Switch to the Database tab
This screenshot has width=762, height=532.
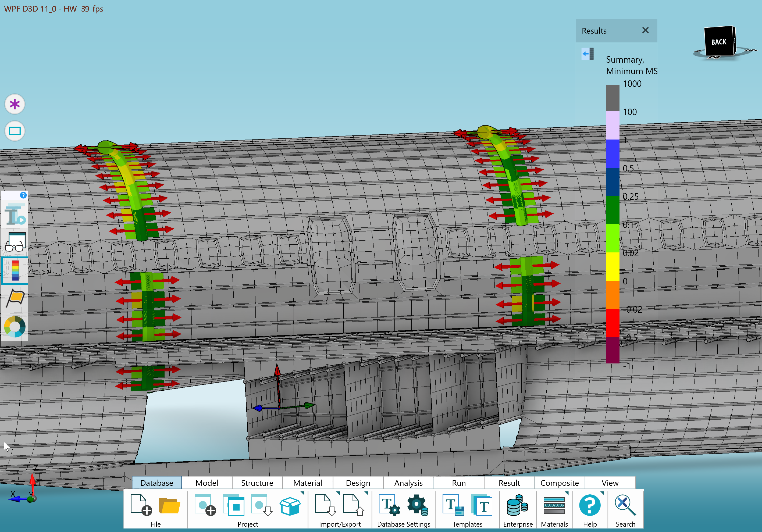[x=157, y=483]
